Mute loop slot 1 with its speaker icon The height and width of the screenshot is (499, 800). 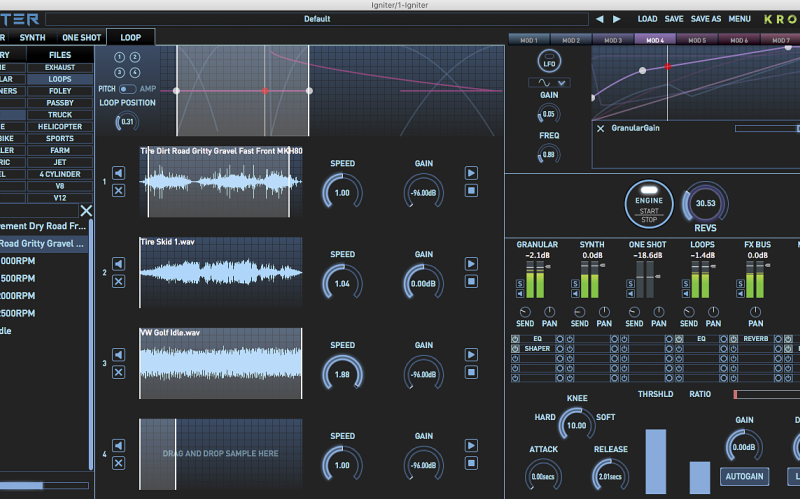pos(118,173)
